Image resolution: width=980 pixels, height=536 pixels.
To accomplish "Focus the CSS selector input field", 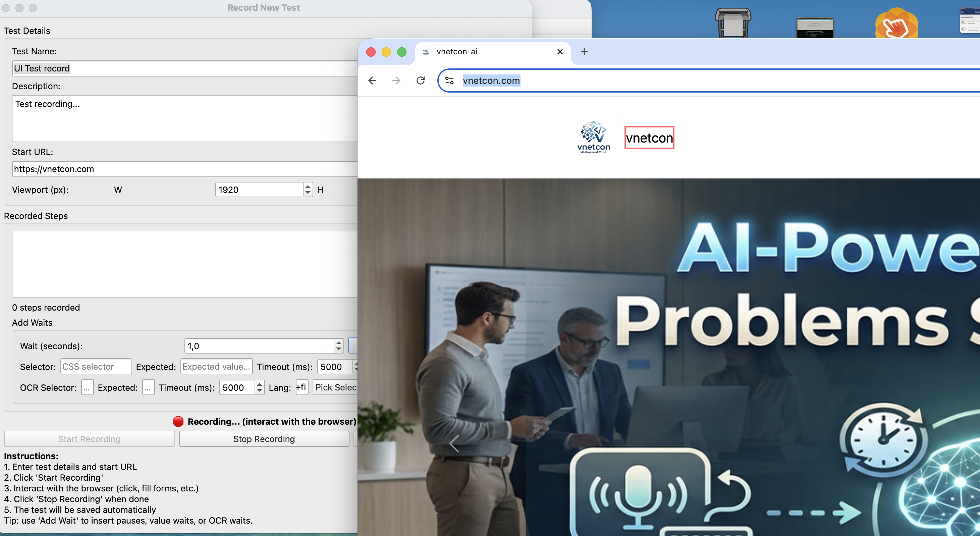I will pyautogui.click(x=96, y=366).
